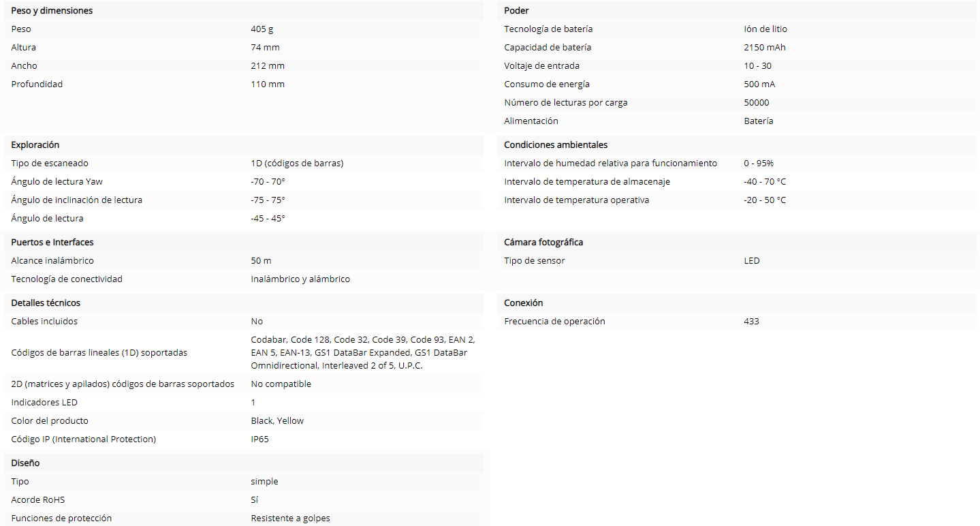The width and height of the screenshot is (980, 526).
Task: Click the Ión de litio battery value
Action: click(x=765, y=29)
